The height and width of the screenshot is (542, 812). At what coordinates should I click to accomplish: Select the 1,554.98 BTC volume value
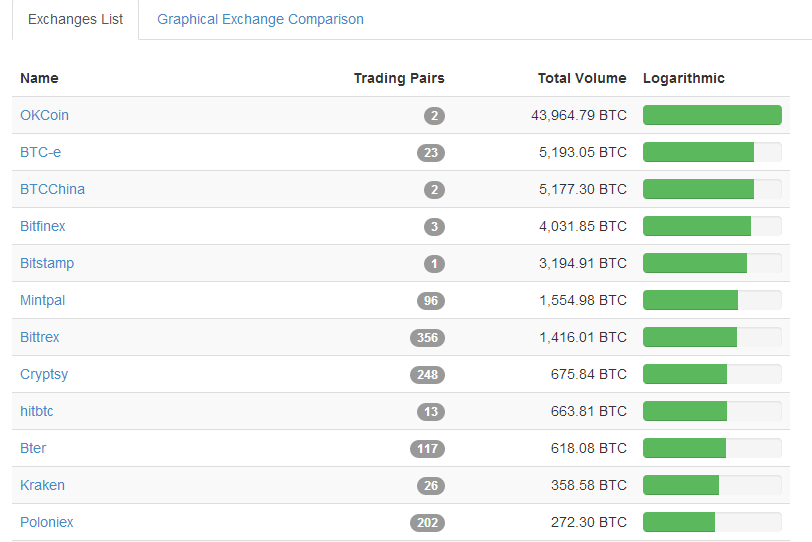[x=583, y=300]
